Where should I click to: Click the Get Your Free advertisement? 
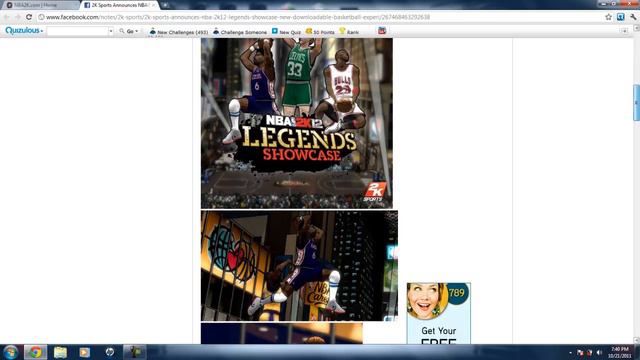439,313
